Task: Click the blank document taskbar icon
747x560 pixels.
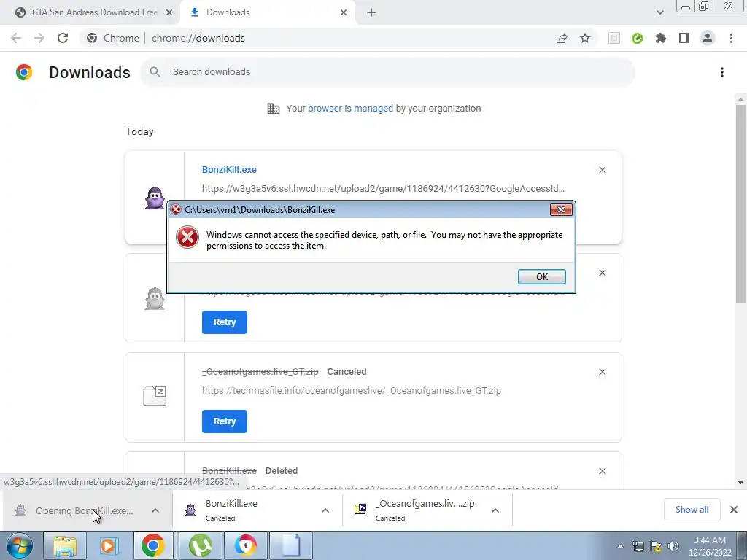Action: pyautogui.click(x=291, y=545)
